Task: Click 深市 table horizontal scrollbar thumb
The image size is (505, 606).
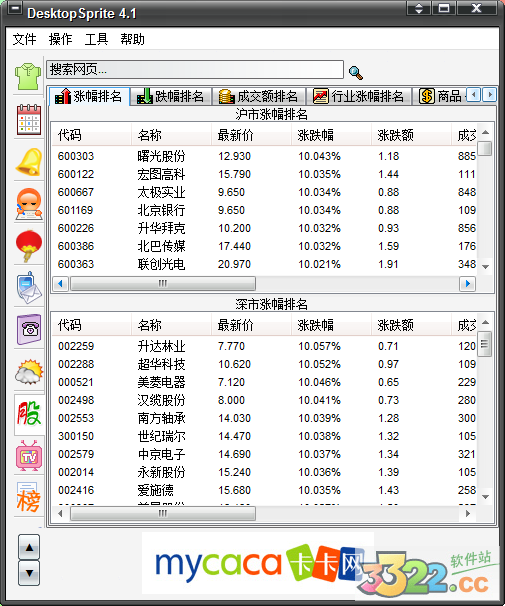Action: click(163, 514)
